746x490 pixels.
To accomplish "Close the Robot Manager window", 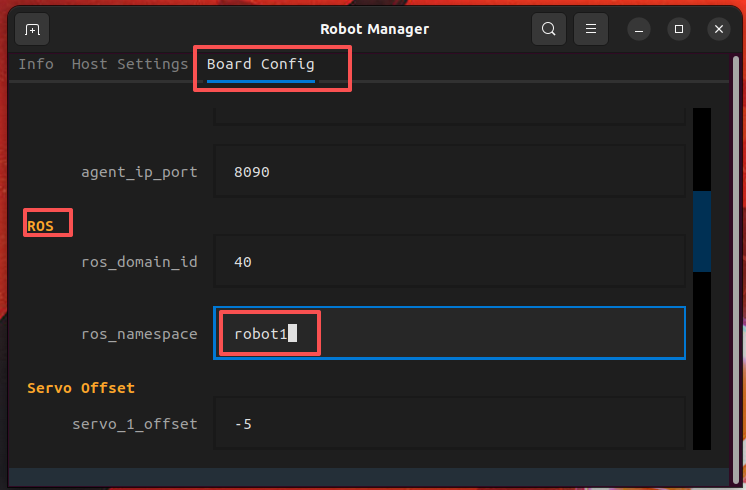I will 719,29.
